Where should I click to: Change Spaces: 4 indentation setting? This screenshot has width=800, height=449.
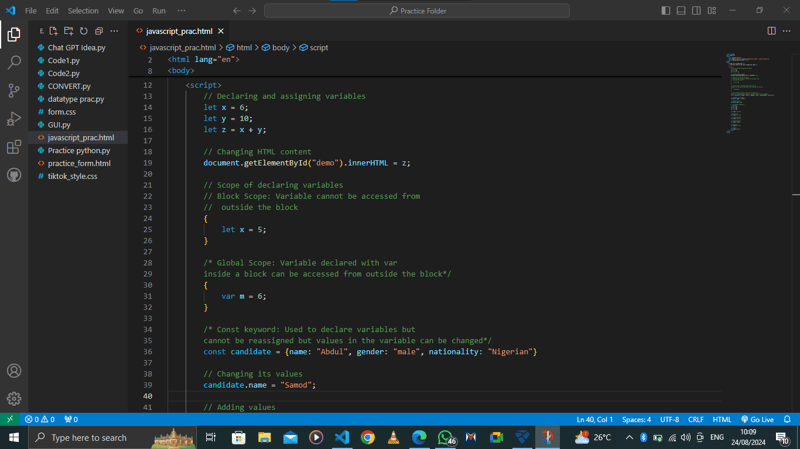(636, 419)
